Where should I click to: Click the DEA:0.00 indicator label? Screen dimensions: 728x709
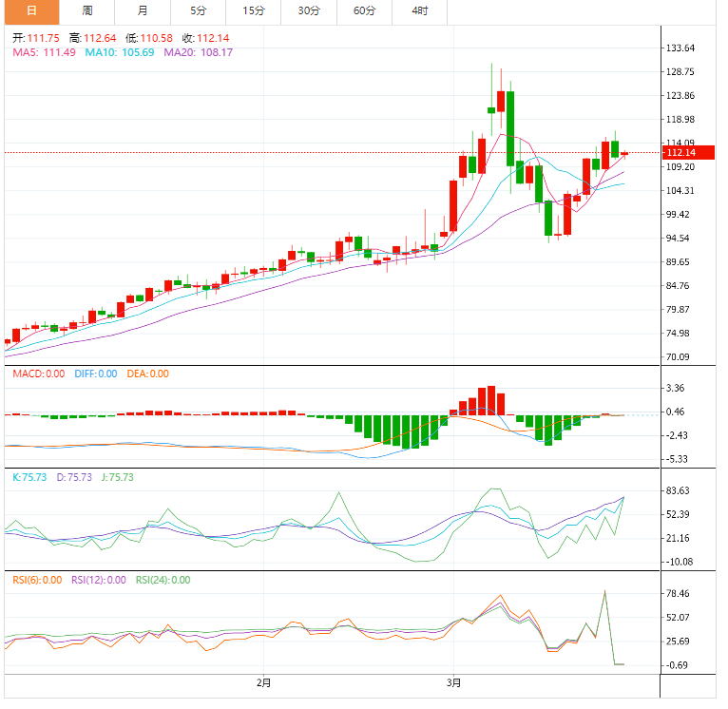click(146, 374)
